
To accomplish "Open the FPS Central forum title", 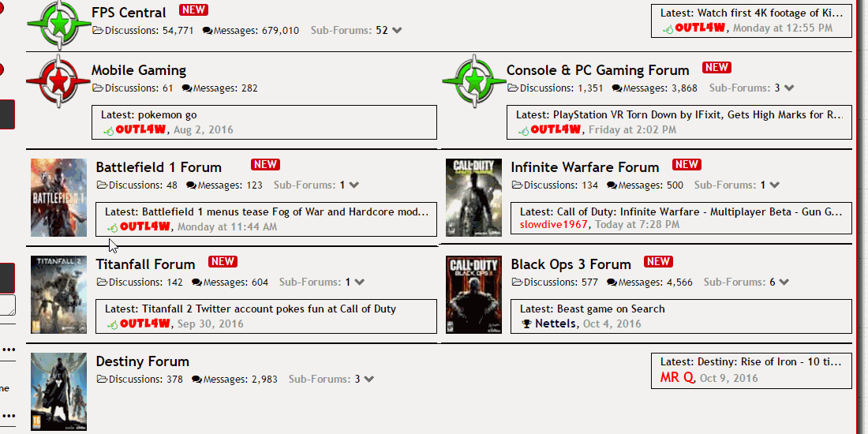I will point(129,12).
